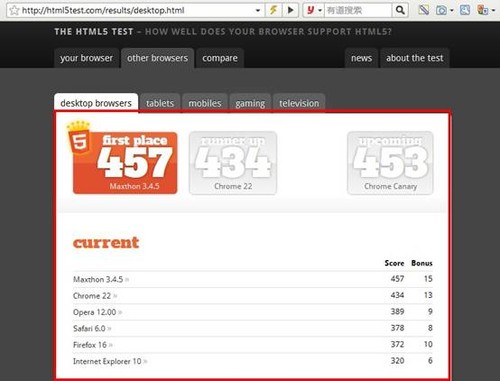Viewport: 500px width, 381px height.
Task: Switch to the 'gaming' tab
Action: tap(250, 103)
